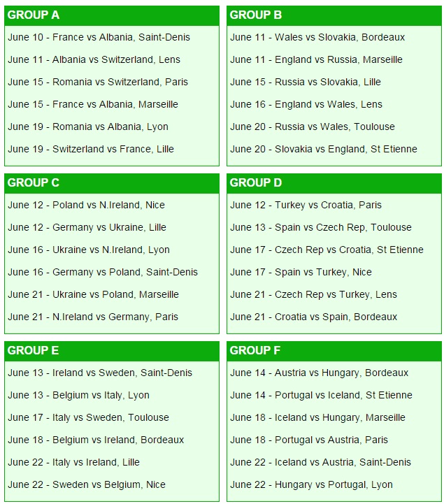Select the Switzerland vs France, Lille row
This screenshot has height=504, width=444.
[x=91, y=149]
